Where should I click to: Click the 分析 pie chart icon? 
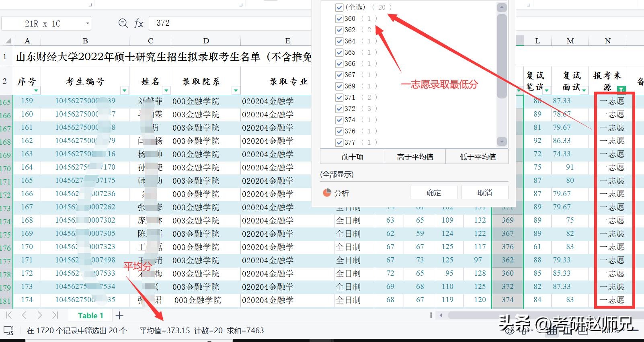(x=327, y=193)
